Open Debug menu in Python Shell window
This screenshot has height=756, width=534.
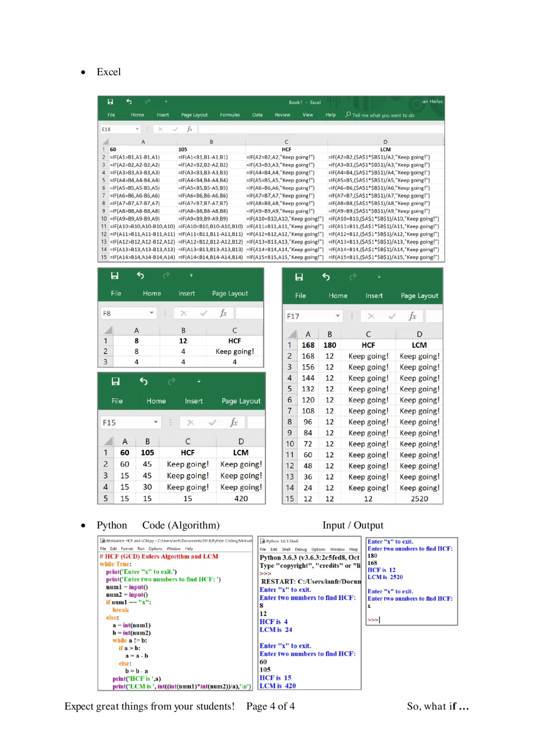[301, 549]
